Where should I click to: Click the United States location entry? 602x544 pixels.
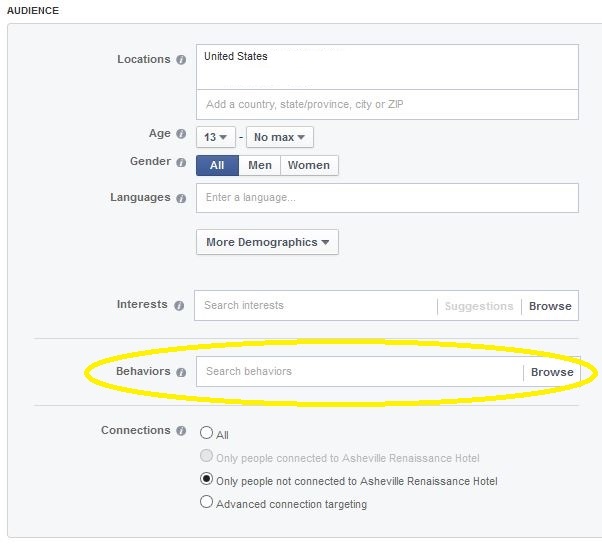[236, 56]
